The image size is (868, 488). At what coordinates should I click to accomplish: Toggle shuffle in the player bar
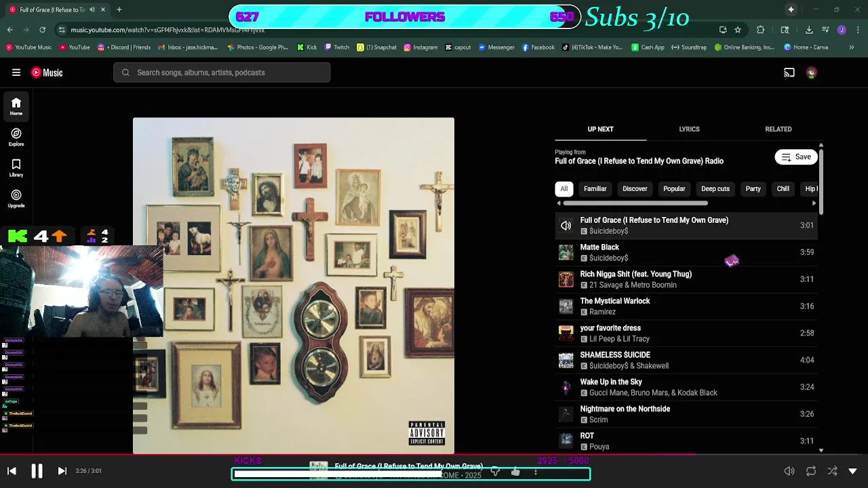pyautogui.click(x=832, y=471)
